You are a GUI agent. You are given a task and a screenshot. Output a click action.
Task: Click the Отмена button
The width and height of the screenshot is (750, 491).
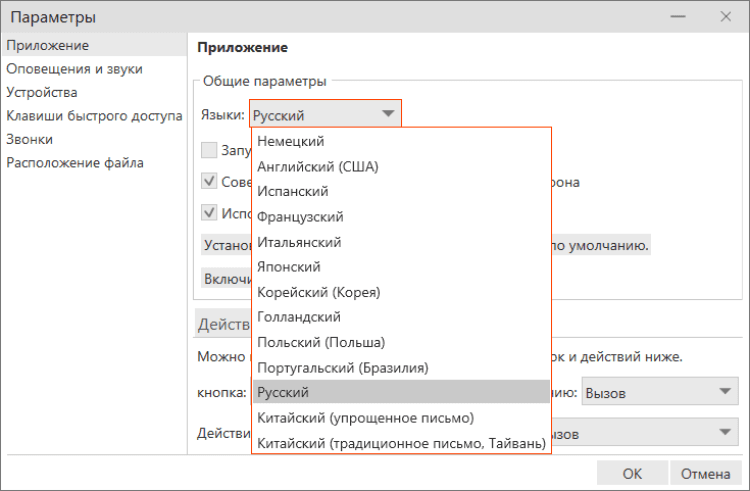[707, 473]
